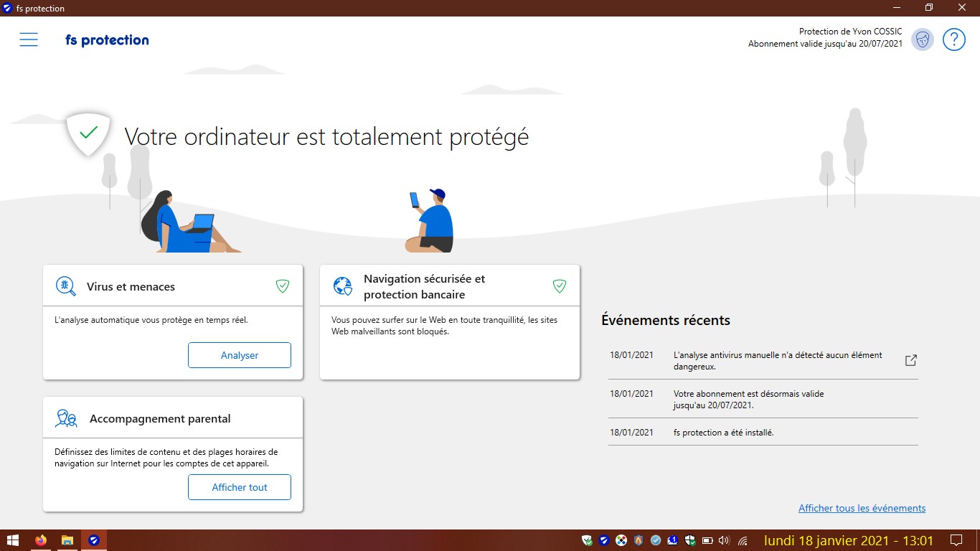Launch Firefox from the taskbar
The image size is (980, 551).
40,540
